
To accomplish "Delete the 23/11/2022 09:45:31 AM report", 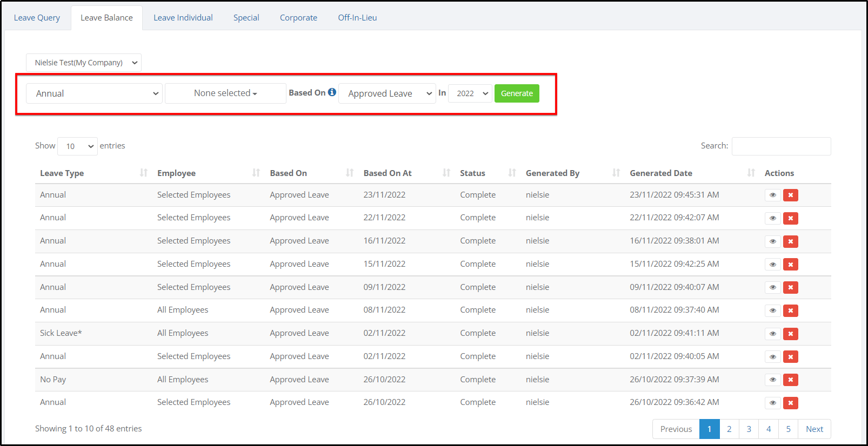I will (791, 195).
